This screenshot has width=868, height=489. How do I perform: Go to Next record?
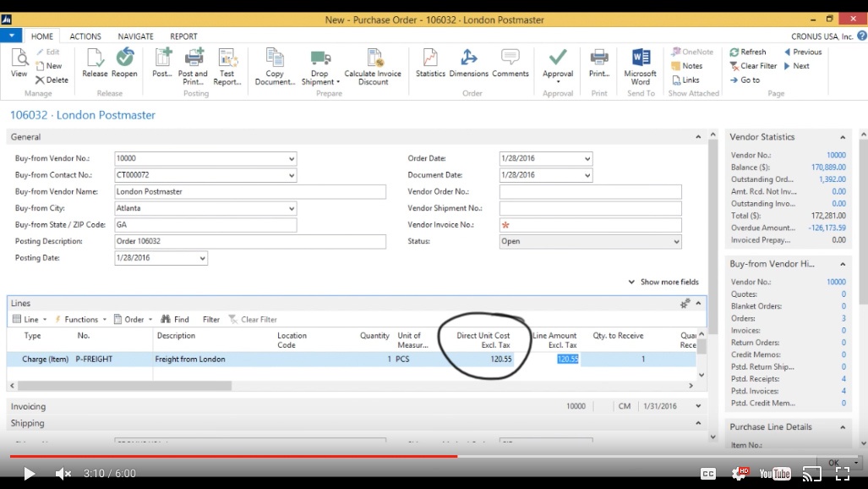point(797,66)
